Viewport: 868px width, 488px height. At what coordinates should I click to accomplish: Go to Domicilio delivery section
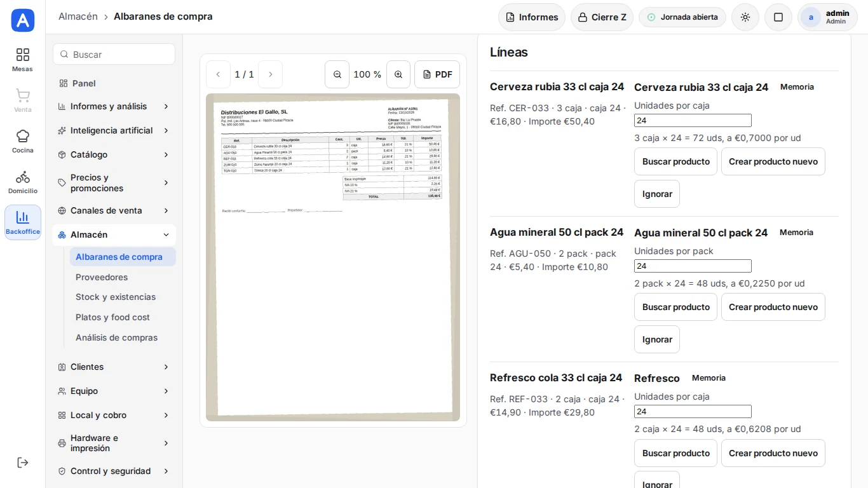(x=23, y=182)
